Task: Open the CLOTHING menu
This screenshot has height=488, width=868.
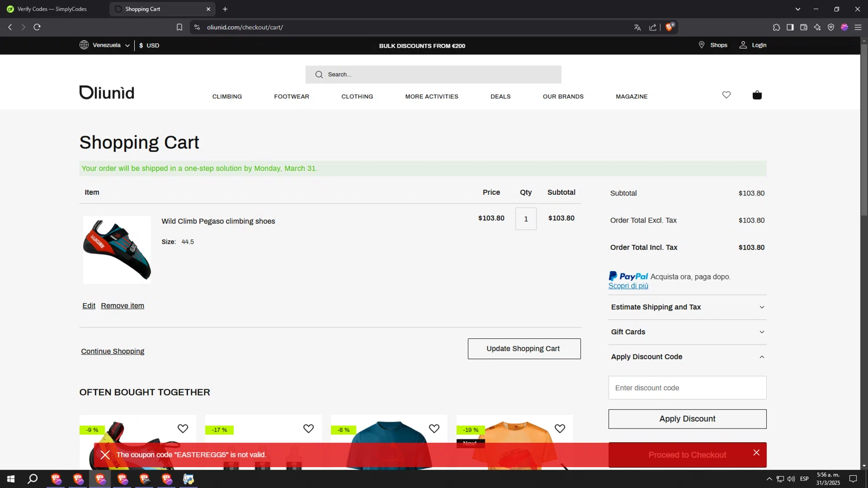Action: tap(357, 97)
